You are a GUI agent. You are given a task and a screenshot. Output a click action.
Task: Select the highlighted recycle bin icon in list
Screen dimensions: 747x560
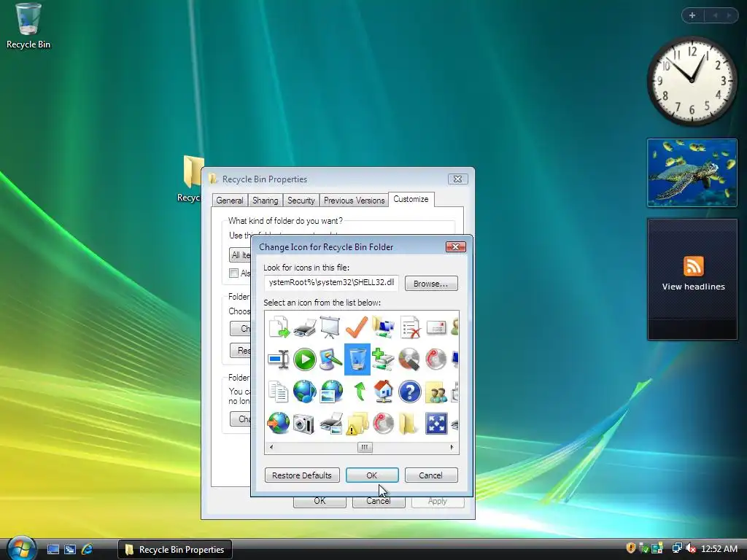(357, 359)
